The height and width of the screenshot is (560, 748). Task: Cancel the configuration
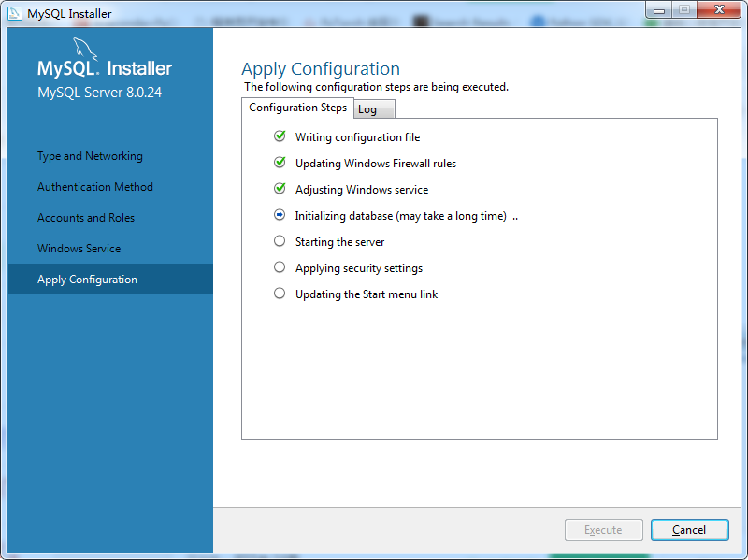click(689, 530)
